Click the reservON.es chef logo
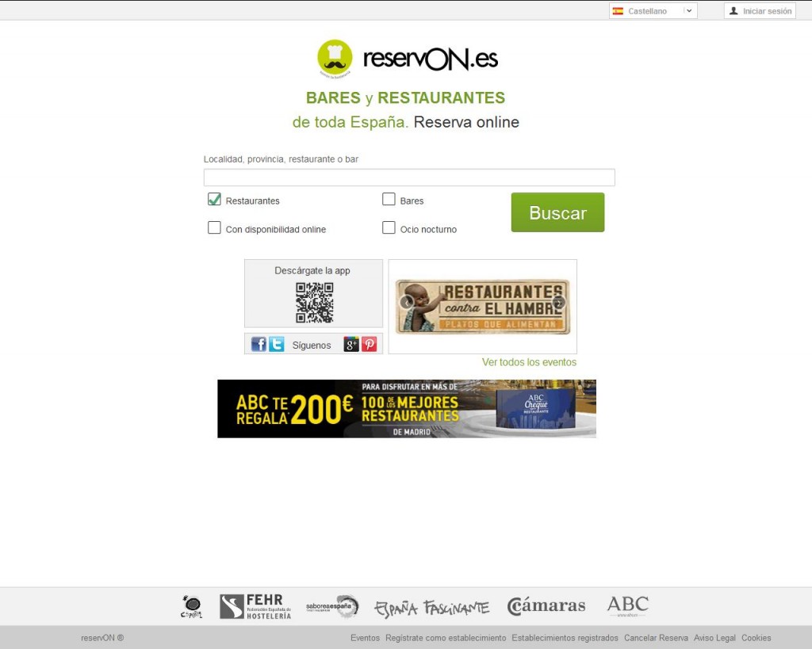The image size is (812, 649). (408, 59)
